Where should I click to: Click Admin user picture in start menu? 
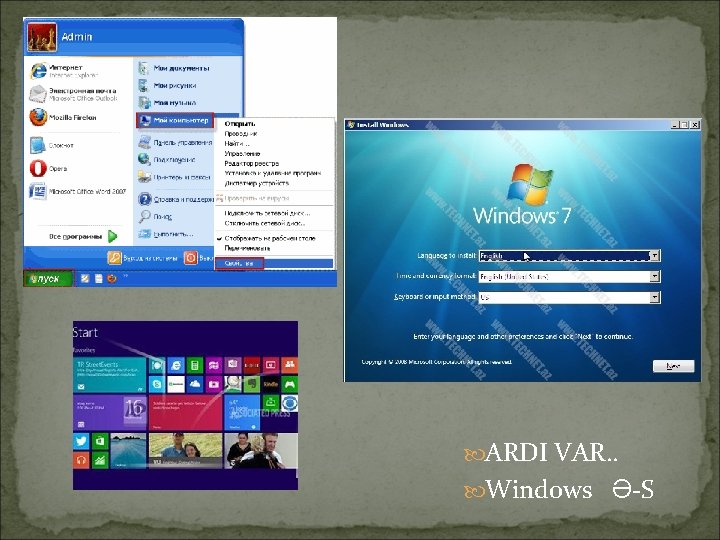click(42, 37)
